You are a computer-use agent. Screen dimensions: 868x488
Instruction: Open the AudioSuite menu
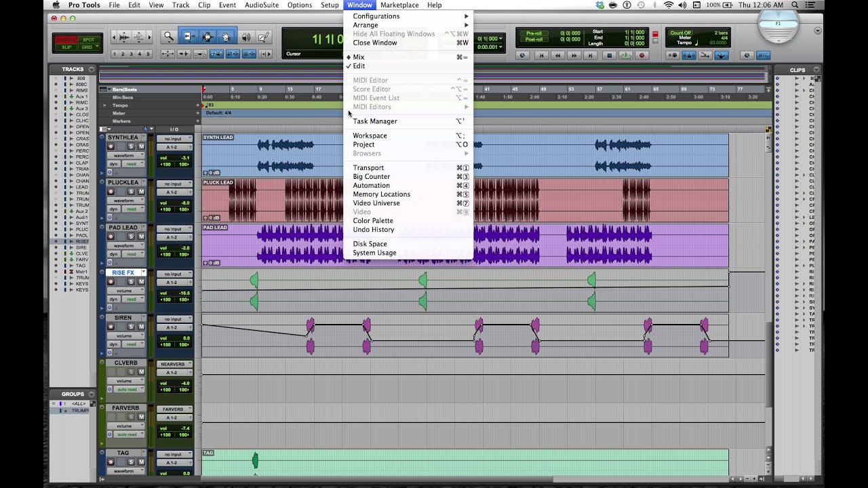point(261,5)
